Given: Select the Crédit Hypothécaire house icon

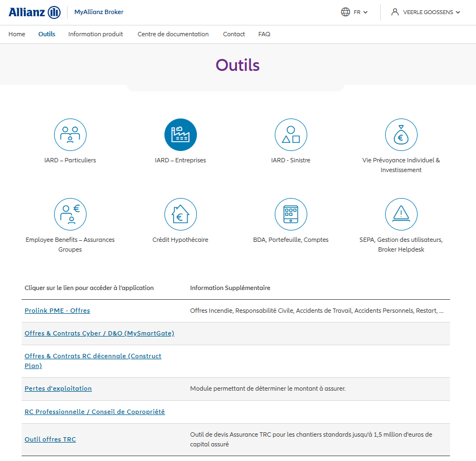Looking at the screenshot, I should (180, 214).
